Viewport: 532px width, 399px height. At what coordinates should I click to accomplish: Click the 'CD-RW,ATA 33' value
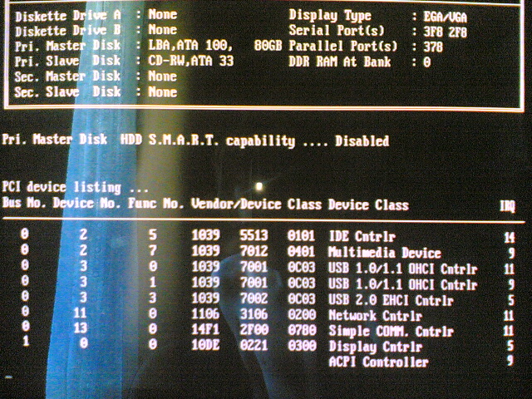tap(191, 61)
